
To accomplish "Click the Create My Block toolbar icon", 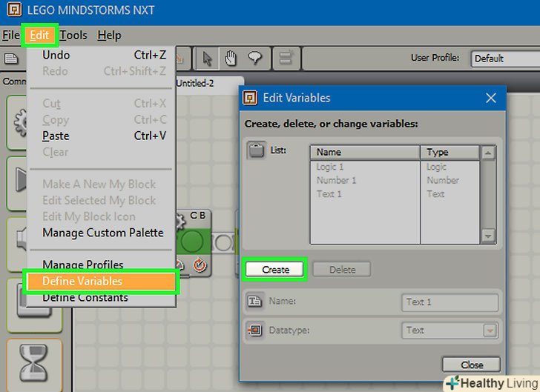I will pyautogui.click(x=286, y=59).
